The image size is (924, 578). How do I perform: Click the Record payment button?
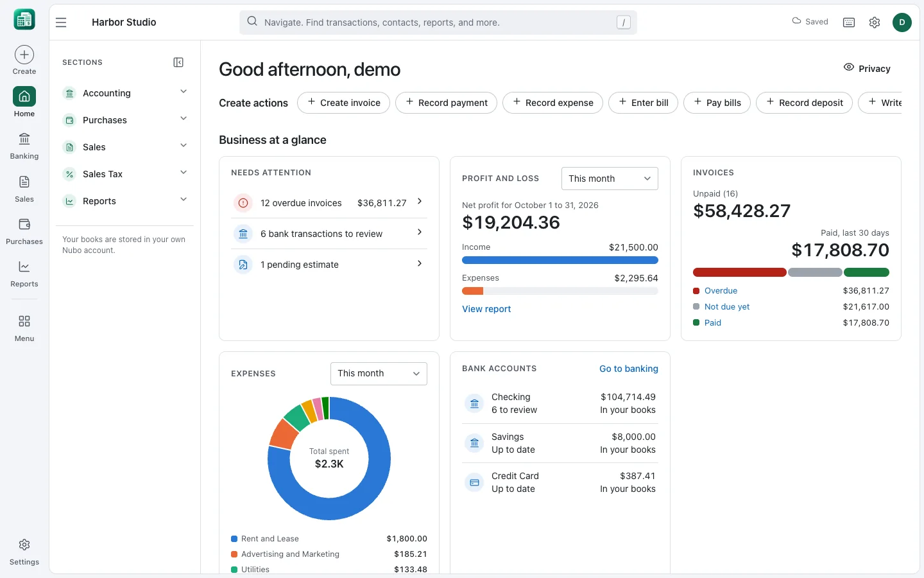coord(446,103)
